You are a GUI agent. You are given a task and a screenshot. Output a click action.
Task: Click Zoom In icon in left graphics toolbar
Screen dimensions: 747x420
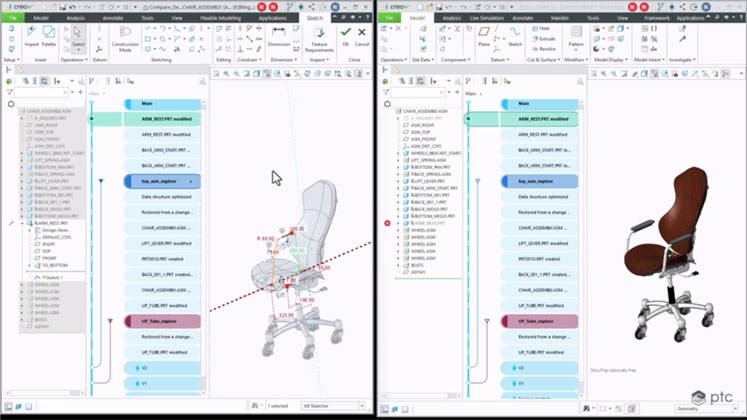[x=226, y=74]
